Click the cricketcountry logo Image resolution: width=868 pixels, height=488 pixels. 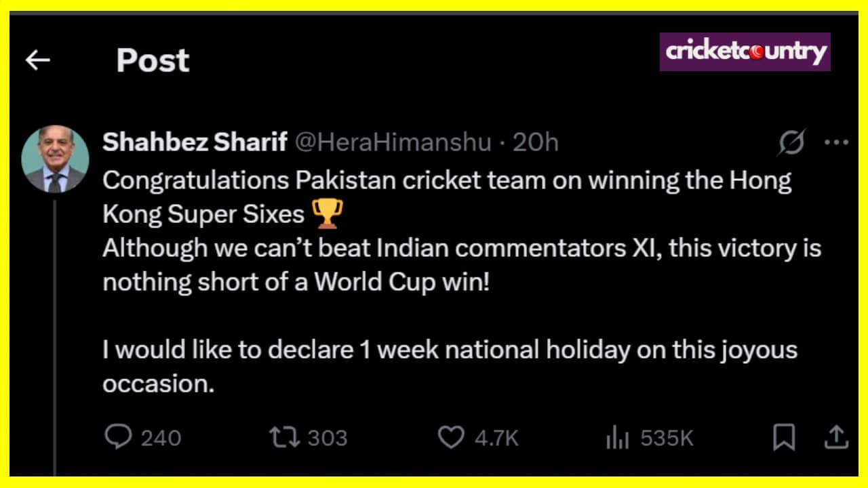point(745,50)
